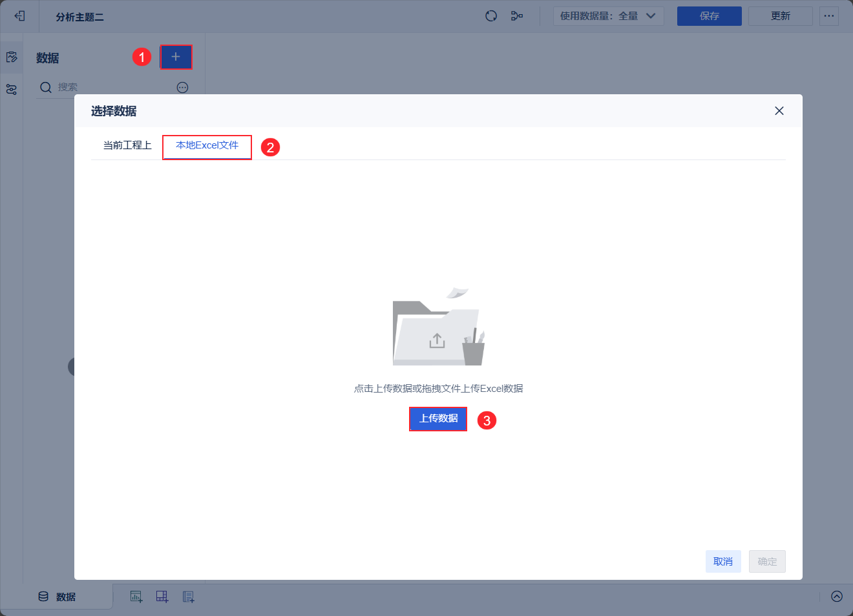
Task: Click the 保存 button
Action: (x=709, y=16)
